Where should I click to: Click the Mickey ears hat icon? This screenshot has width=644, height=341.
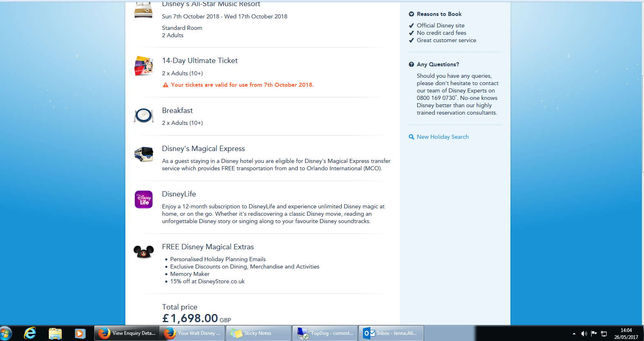(x=144, y=251)
